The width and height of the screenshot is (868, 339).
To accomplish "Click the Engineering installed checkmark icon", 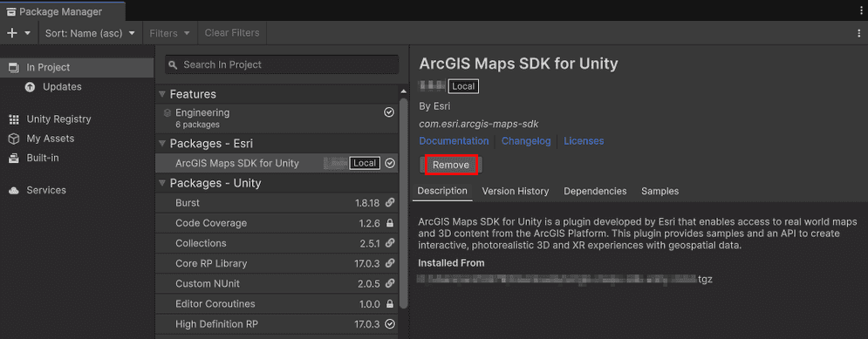I will [389, 112].
